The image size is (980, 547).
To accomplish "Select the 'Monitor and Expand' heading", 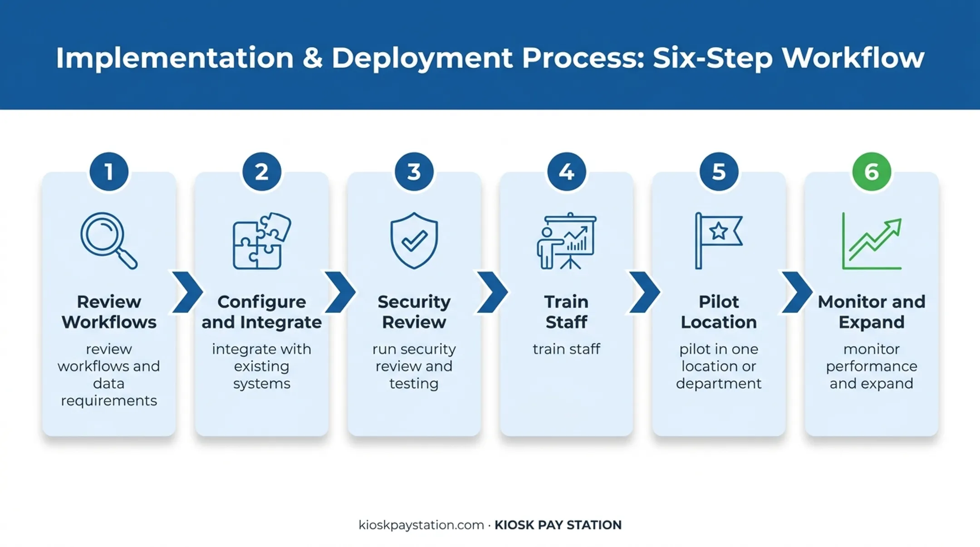I will 872,312.
